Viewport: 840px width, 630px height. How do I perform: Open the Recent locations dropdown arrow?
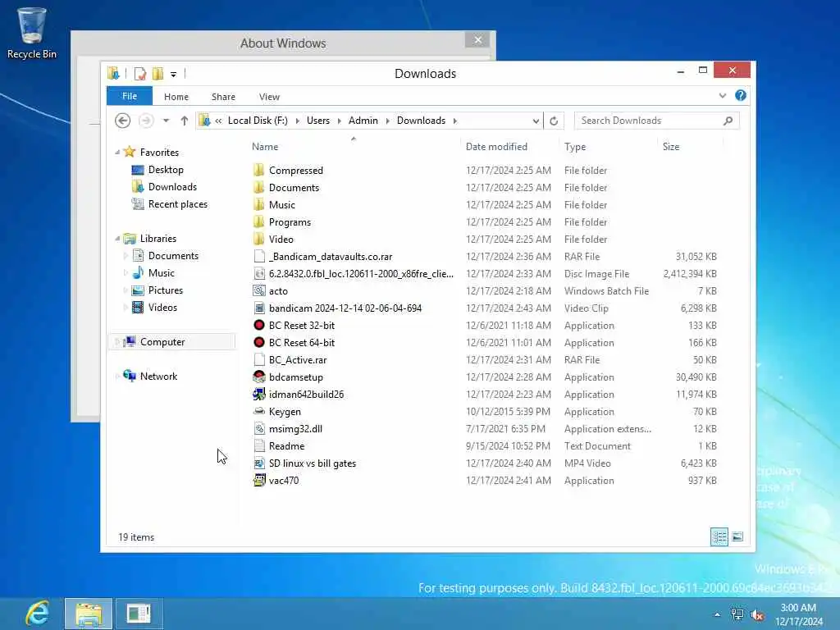click(x=166, y=121)
